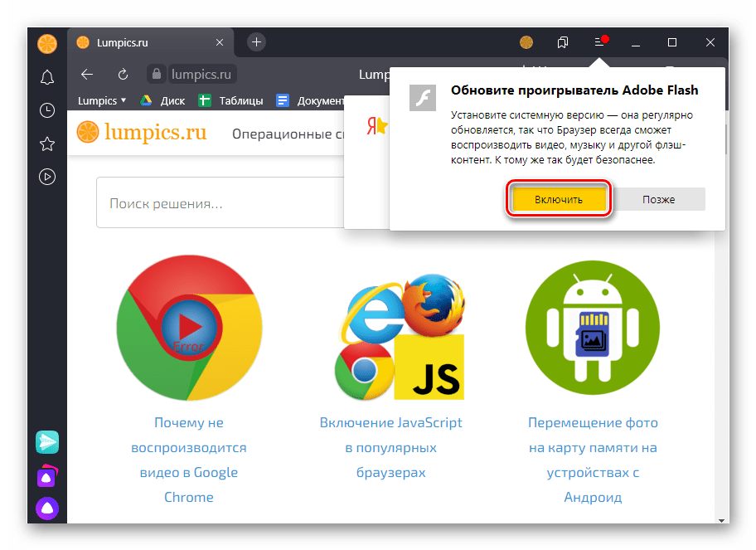Open browser main menu with red dot
The image size is (756, 550).
pos(601,41)
